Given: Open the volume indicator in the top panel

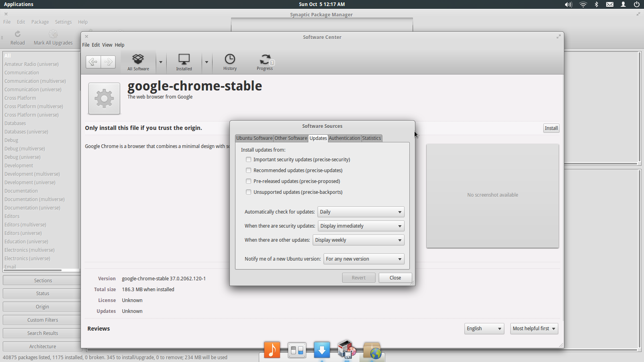Looking at the screenshot, I should point(568,4).
